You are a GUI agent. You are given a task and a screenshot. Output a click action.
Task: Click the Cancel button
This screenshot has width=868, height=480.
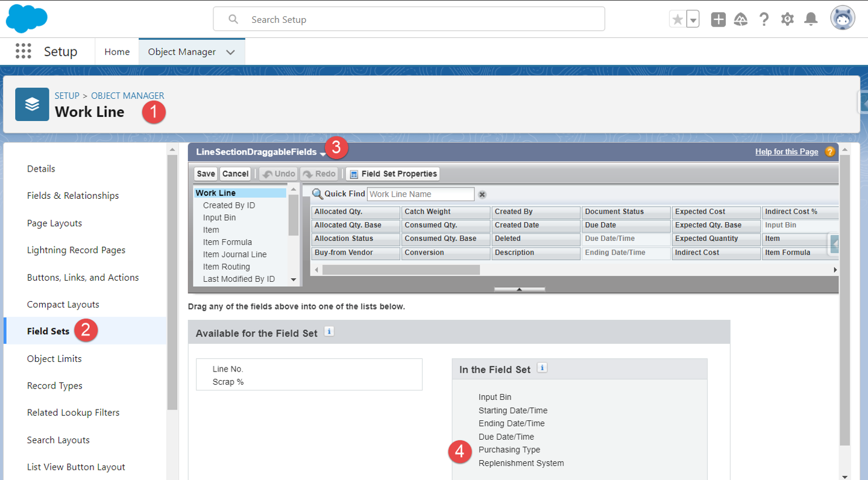tap(235, 174)
